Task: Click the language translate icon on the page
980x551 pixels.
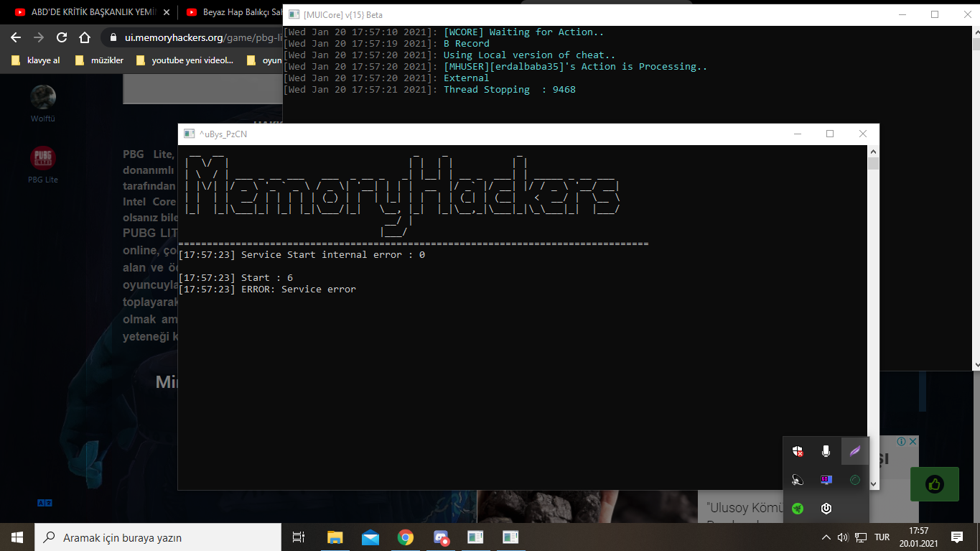Action: (45, 503)
